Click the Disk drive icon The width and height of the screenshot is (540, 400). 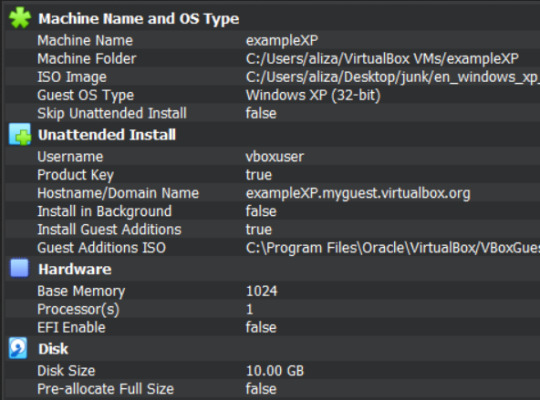point(18,348)
